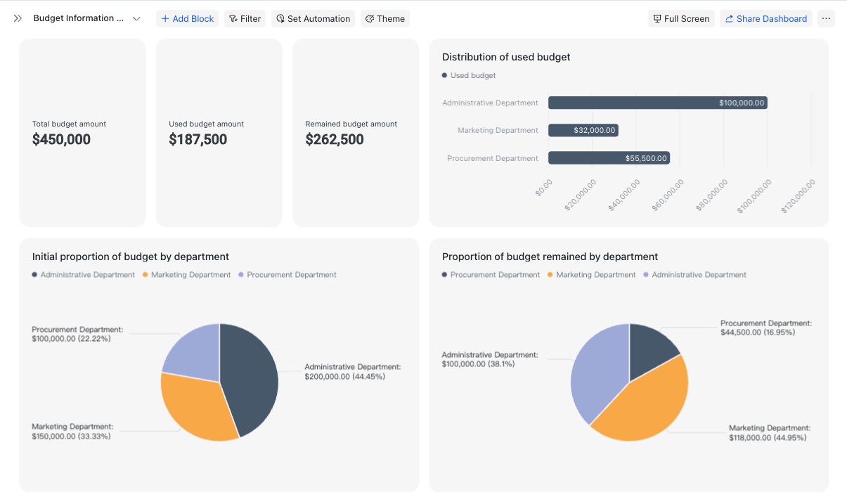Open the Budget Information dashboard dropdown
Screen dimensions: 847x504
pyautogui.click(x=136, y=18)
